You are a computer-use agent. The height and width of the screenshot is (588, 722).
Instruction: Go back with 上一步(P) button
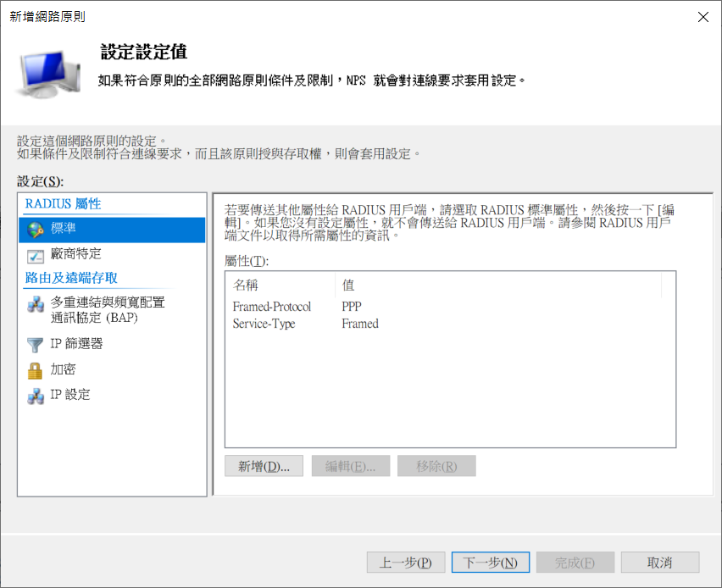click(406, 563)
